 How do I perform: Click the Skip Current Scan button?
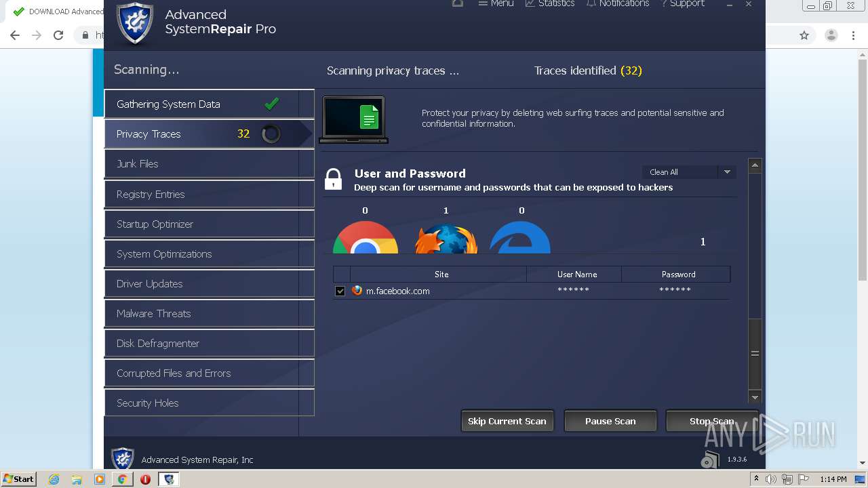pos(507,421)
